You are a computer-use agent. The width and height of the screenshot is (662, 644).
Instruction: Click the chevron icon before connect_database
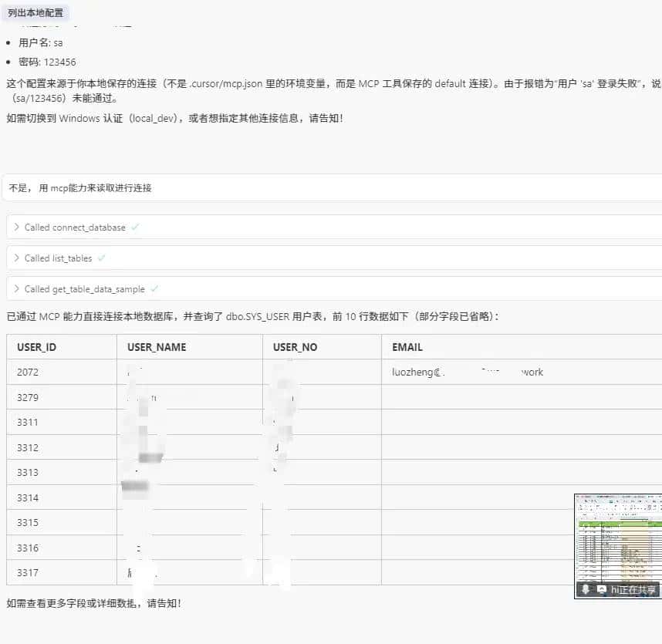tap(16, 228)
